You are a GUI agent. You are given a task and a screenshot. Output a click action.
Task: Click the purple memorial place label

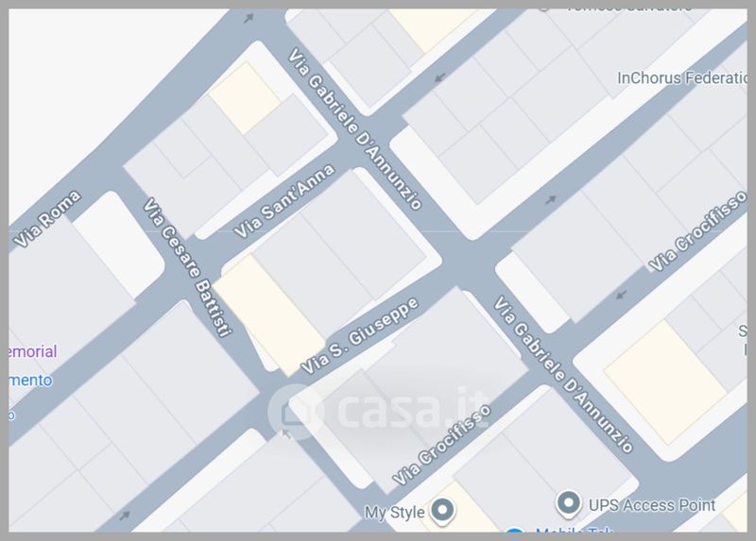coord(33,351)
